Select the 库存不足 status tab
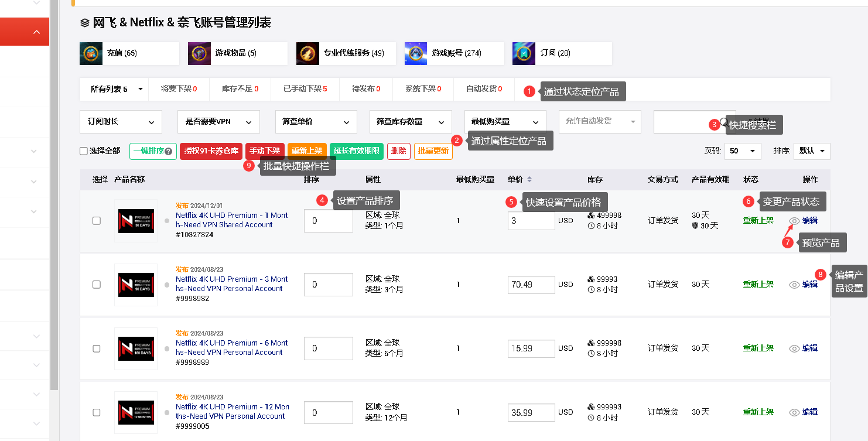 click(x=240, y=89)
